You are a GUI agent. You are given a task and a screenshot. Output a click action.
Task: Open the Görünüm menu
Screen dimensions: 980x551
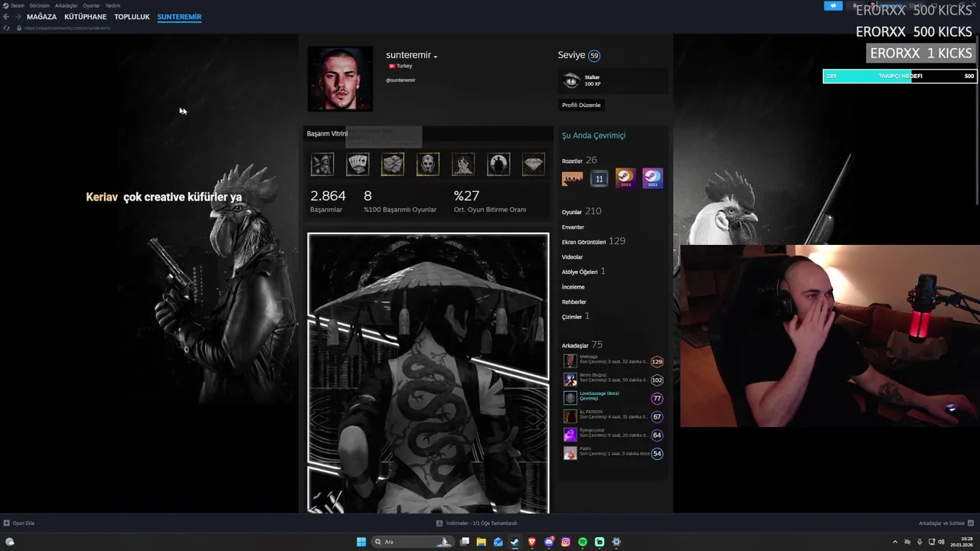pos(40,5)
